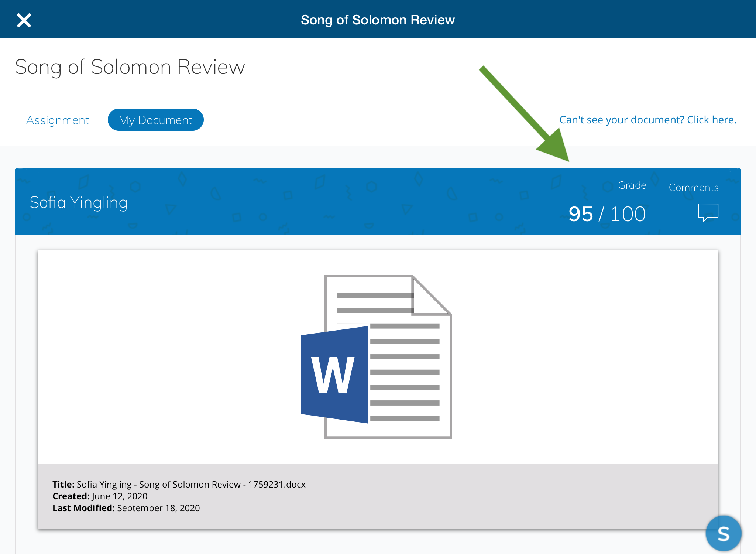Click the large Song of Solomon Review heading
The width and height of the screenshot is (756, 554).
(x=130, y=67)
